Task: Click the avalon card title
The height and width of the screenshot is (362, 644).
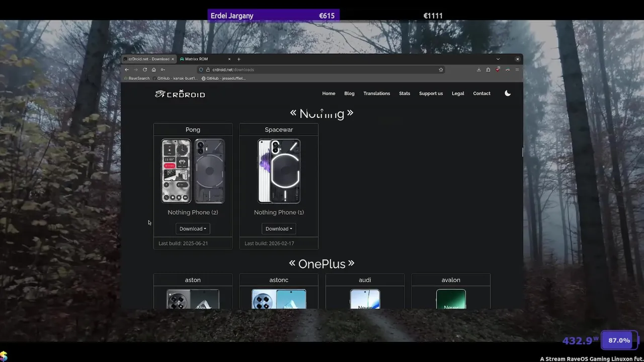Action: point(451,280)
